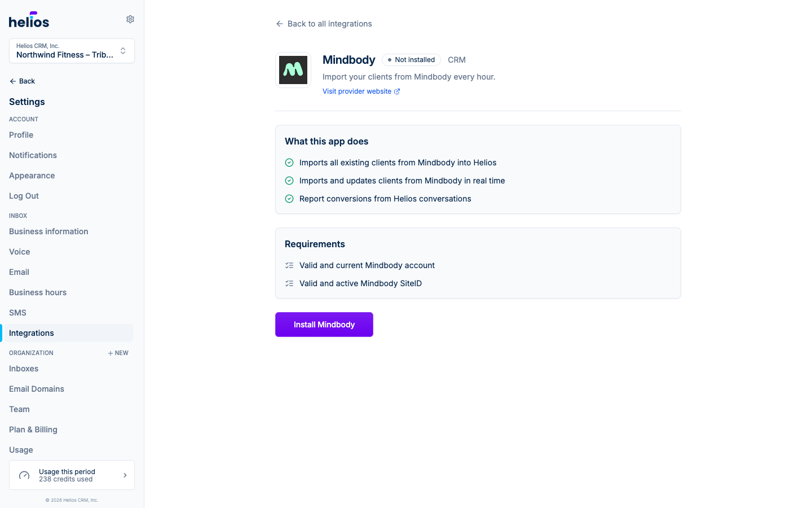Click Log Out in the sidebar
Viewport: 812px width, 508px height.
coord(24,196)
